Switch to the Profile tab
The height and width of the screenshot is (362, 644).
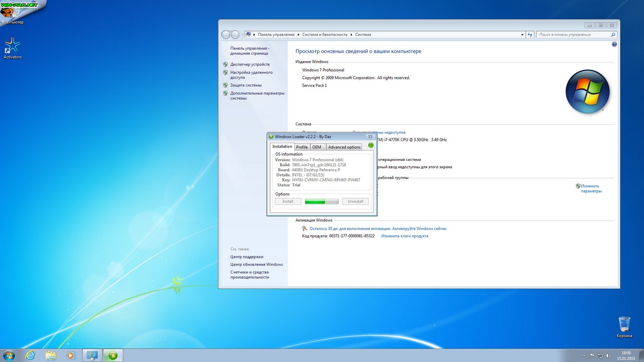(302, 147)
